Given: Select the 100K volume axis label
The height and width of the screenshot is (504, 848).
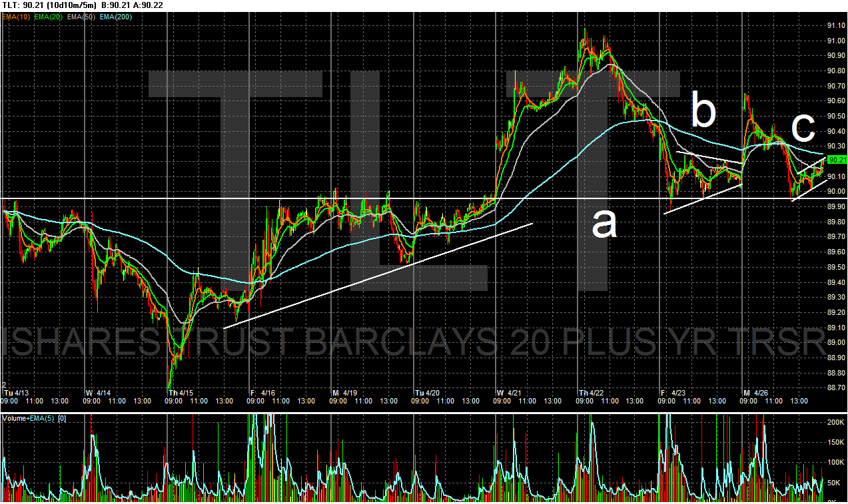Looking at the screenshot, I should click(835, 461).
